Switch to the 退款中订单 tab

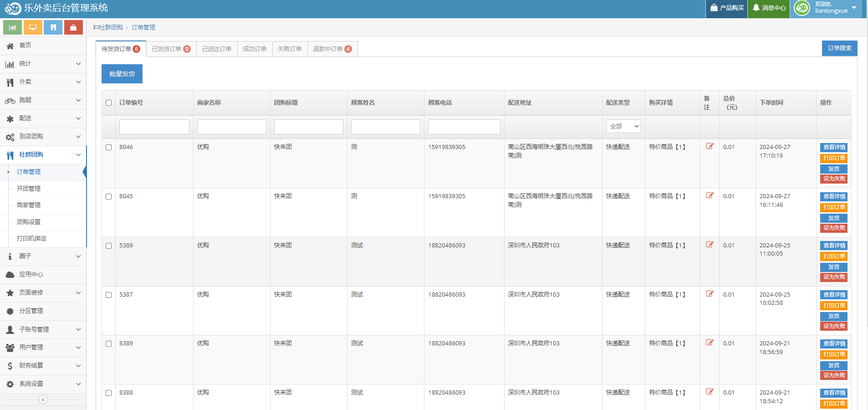point(332,49)
